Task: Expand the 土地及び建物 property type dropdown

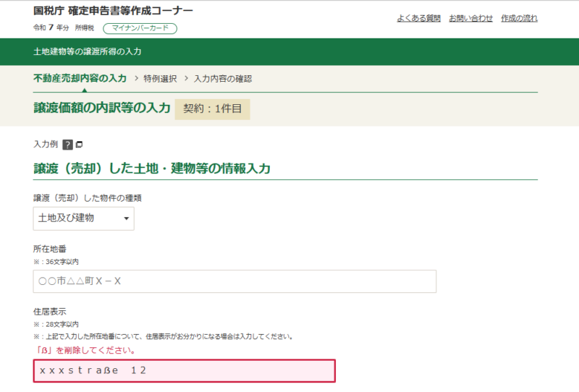Action: tap(83, 218)
